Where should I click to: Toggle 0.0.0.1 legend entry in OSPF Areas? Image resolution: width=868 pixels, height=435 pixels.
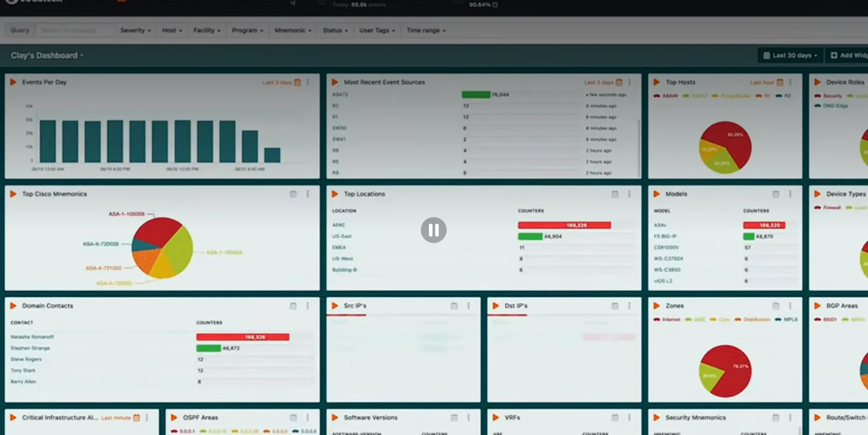(x=183, y=431)
